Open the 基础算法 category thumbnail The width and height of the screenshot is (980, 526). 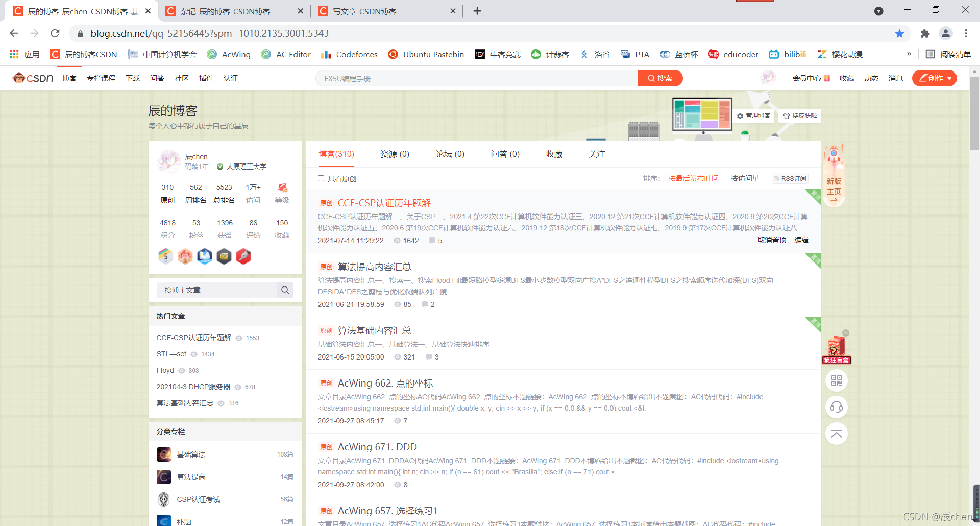[164, 455]
